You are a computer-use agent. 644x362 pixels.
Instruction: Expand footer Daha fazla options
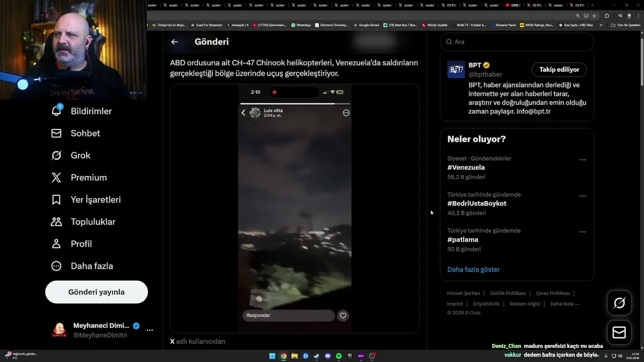click(x=565, y=304)
